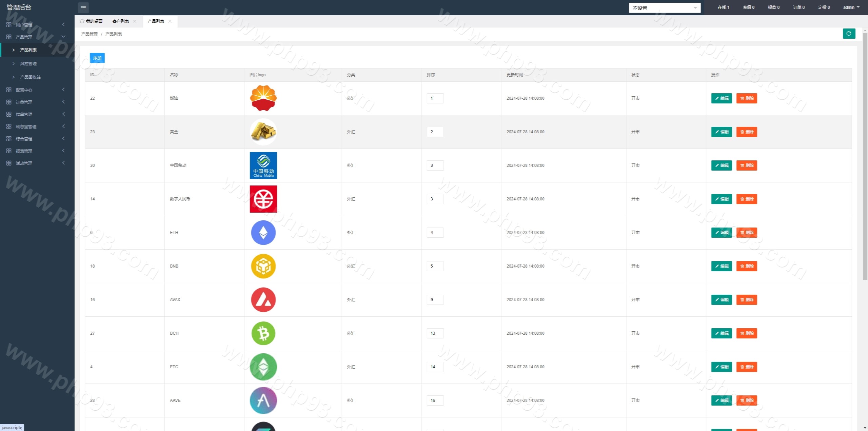
Task: Click the ETH logo image
Action: pyautogui.click(x=263, y=233)
